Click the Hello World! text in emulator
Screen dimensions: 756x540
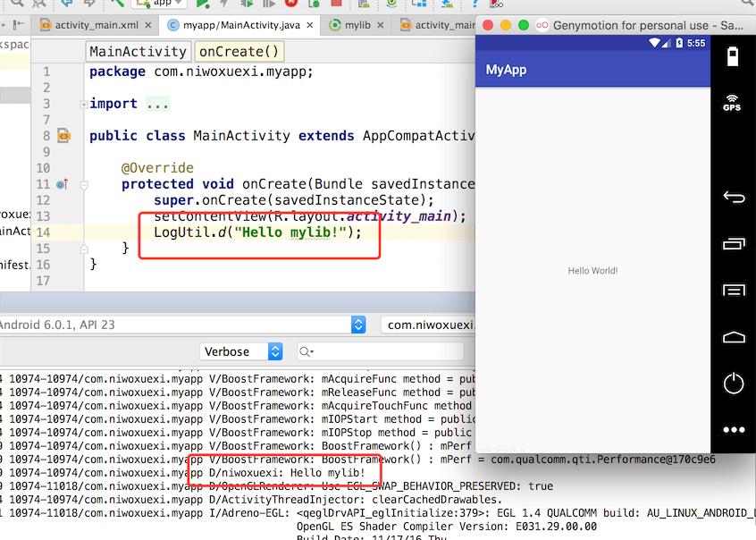click(592, 271)
